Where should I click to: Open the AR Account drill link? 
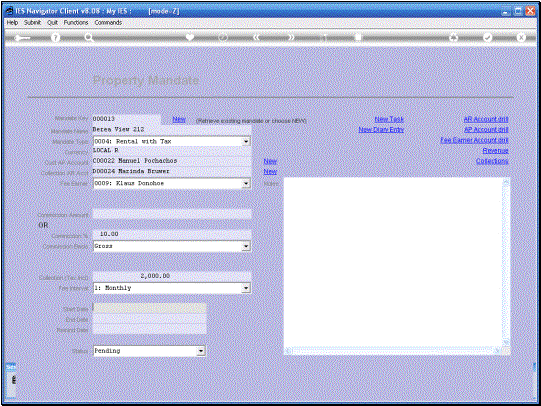point(486,119)
